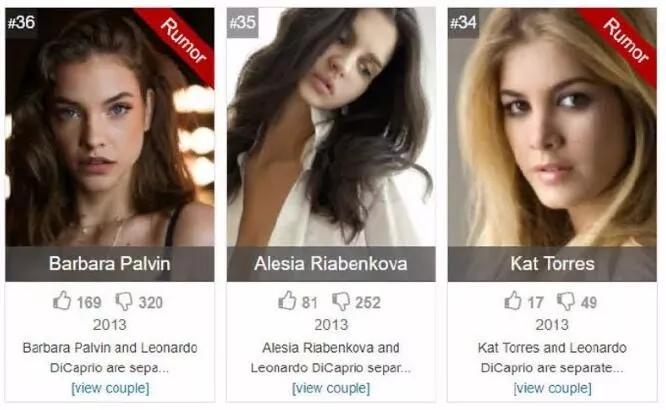Viewport: 666px width, 410px height.
Task: Click thumbs up icon for Alesia Riabenkova
Action: point(287,301)
